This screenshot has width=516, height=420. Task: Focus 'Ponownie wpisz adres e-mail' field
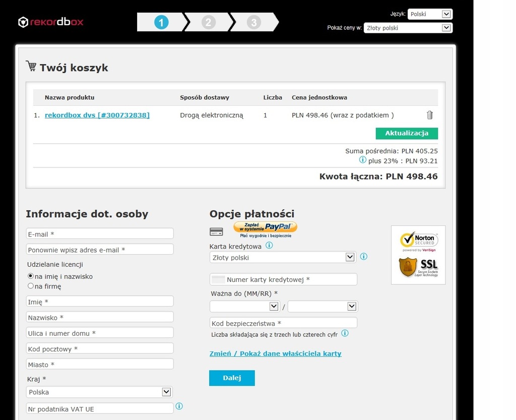click(x=100, y=249)
